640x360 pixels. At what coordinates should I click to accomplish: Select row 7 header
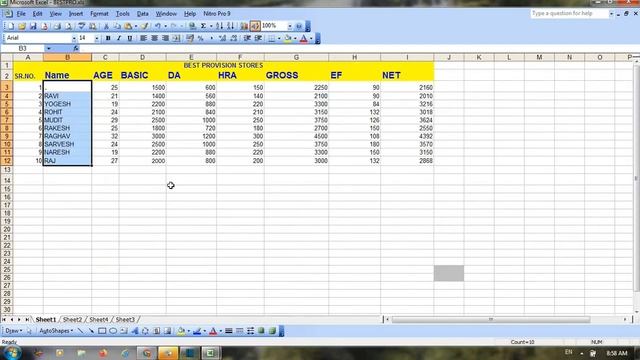pyautogui.click(x=7, y=120)
